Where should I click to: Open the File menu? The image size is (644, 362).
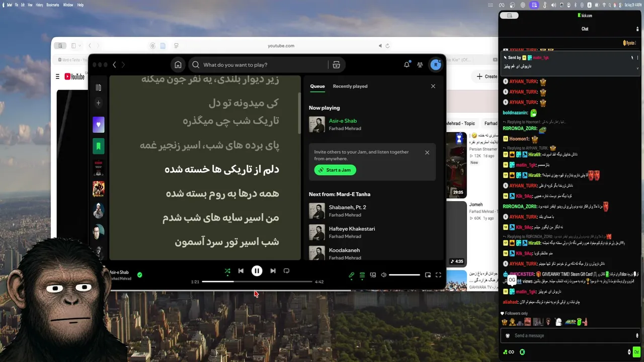click(17, 5)
